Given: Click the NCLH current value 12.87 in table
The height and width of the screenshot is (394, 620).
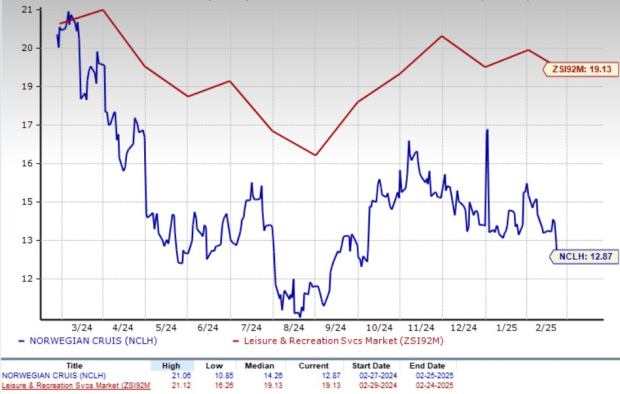Looking at the screenshot, I should 331,376.
